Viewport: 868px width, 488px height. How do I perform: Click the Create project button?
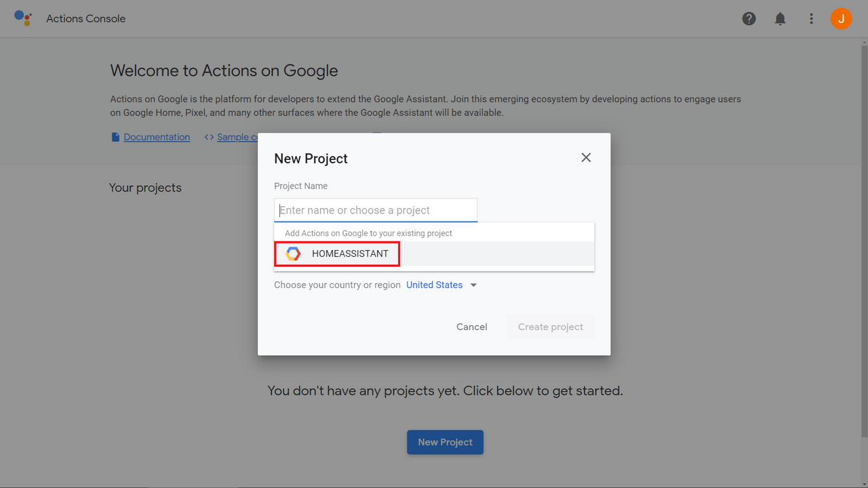pos(551,327)
